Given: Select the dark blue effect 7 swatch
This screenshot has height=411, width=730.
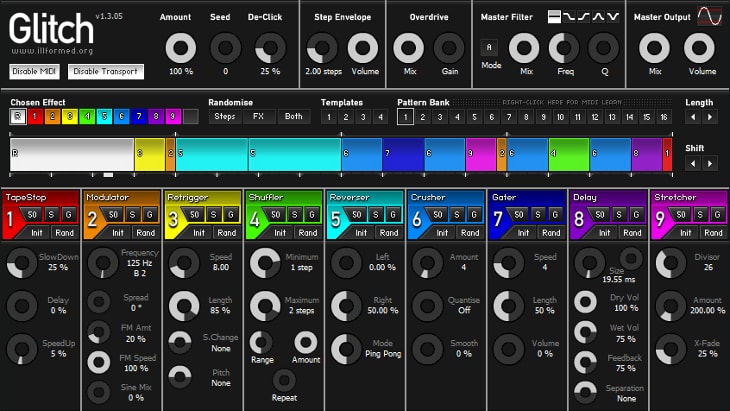Looking at the screenshot, I should 139,116.
